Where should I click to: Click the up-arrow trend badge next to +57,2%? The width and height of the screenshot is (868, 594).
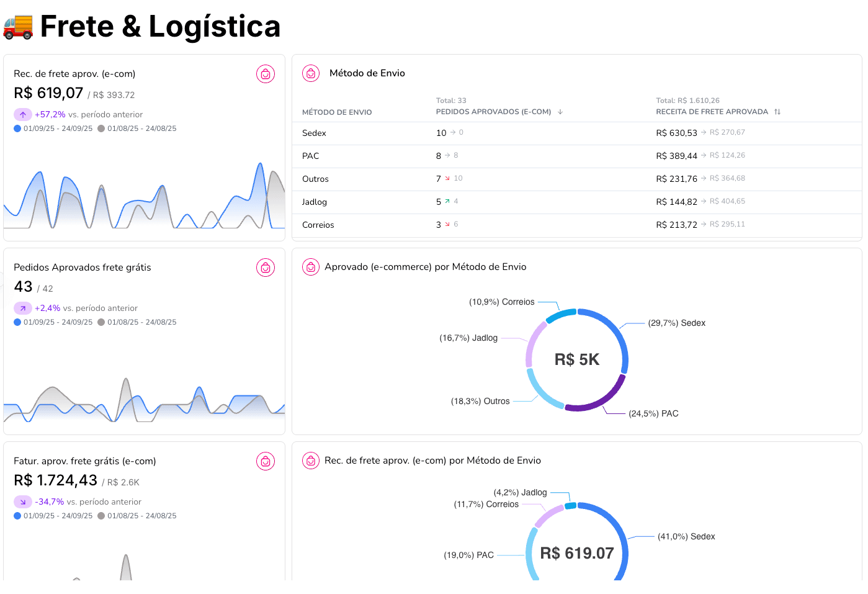[x=22, y=115]
